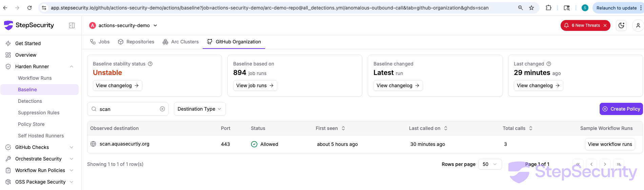
Task: Open Rows per page 50 dropdown
Action: 490,164
